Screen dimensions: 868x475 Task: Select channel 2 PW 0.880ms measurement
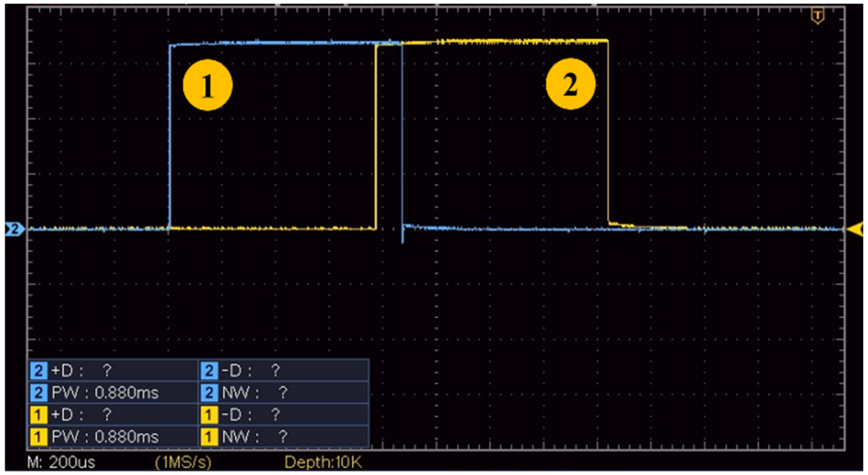coord(105,393)
